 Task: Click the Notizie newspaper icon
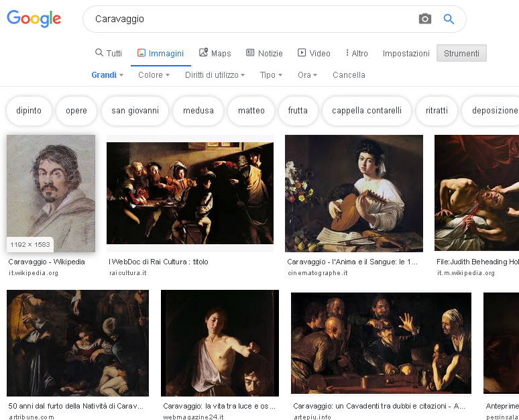pyautogui.click(x=250, y=52)
